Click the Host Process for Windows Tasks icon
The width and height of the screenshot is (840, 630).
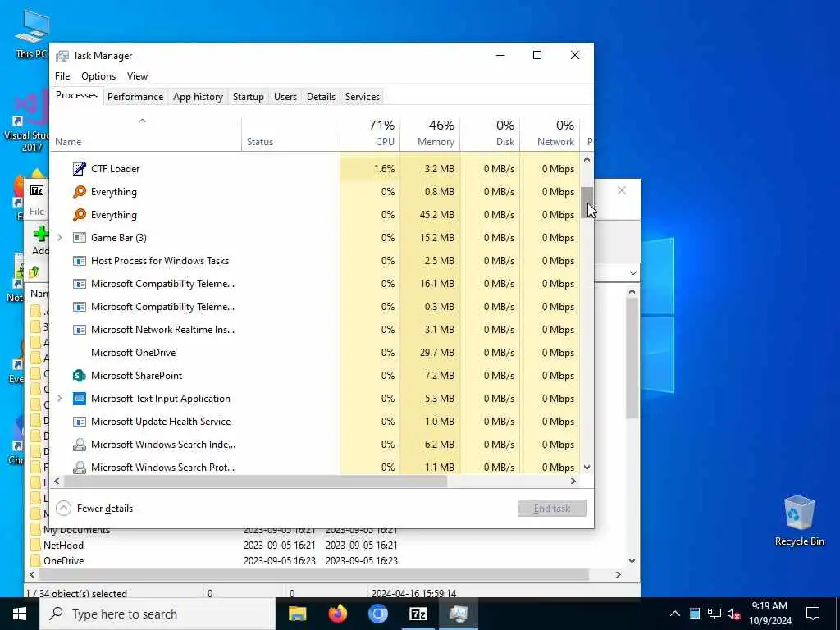[80, 261]
